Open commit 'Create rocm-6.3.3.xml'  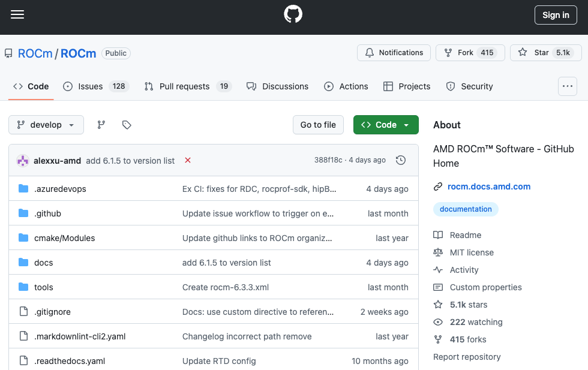tap(226, 287)
